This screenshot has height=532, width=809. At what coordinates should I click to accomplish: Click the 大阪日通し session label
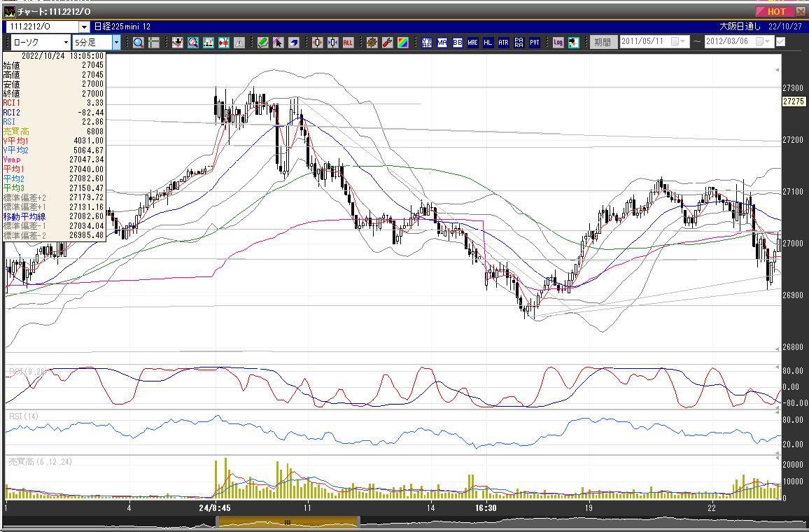click(740, 27)
